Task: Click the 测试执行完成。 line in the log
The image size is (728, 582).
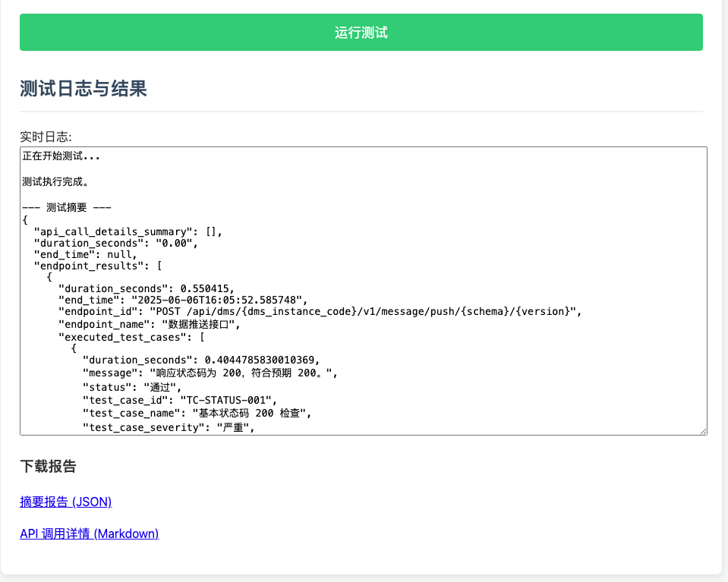Action: point(55,182)
